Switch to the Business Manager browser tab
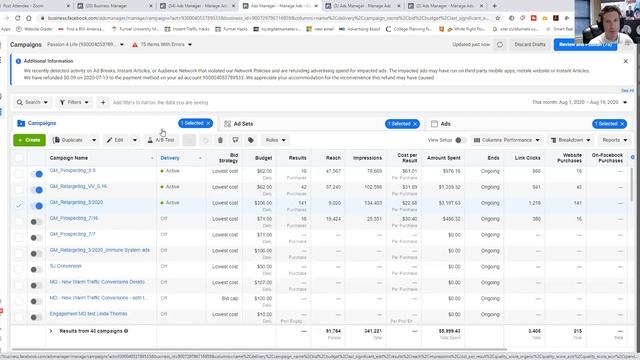Viewport: 640px width, 360px height. click(x=114, y=6)
